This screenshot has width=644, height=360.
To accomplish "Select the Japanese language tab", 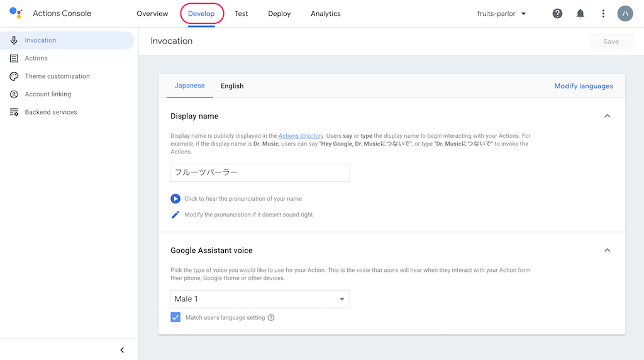I will (190, 86).
